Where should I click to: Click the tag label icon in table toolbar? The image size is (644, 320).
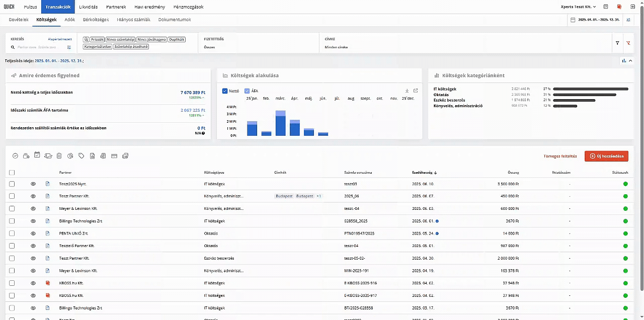(x=82, y=156)
